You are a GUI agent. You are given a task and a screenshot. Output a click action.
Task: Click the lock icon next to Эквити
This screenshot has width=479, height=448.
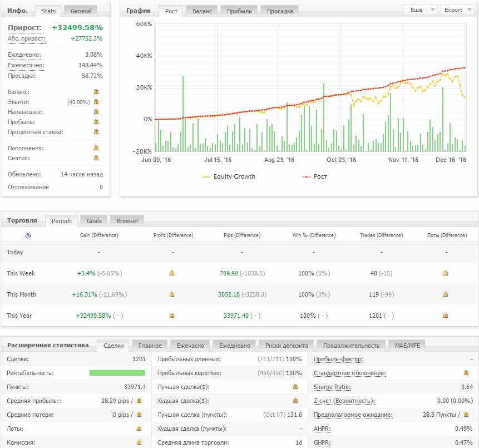[96, 102]
